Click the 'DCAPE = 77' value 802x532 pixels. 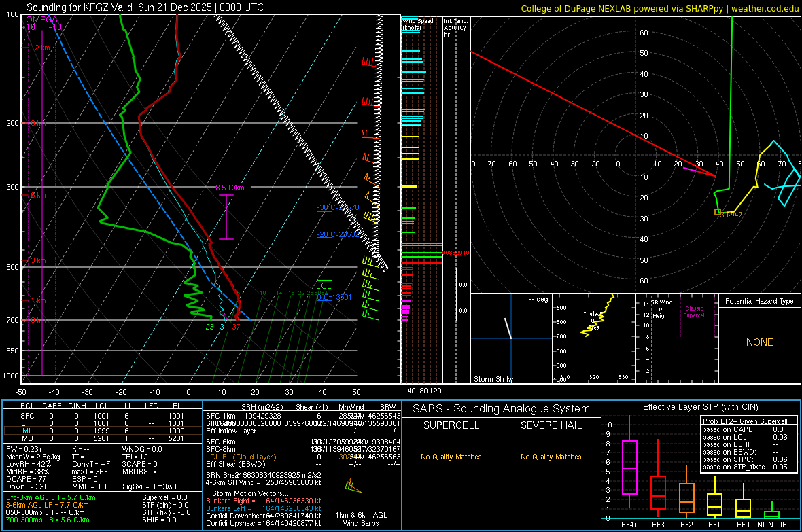[x=26, y=479]
